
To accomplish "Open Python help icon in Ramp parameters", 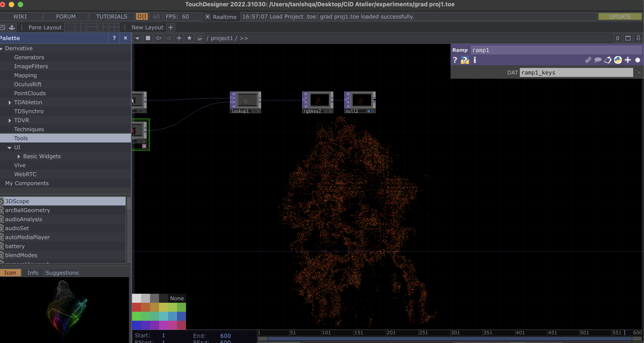I will tap(465, 60).
